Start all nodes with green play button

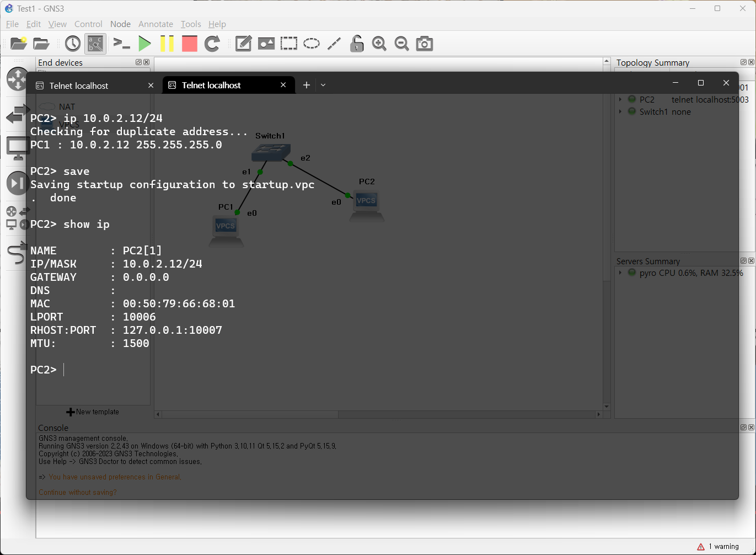[x=144, y=44]
